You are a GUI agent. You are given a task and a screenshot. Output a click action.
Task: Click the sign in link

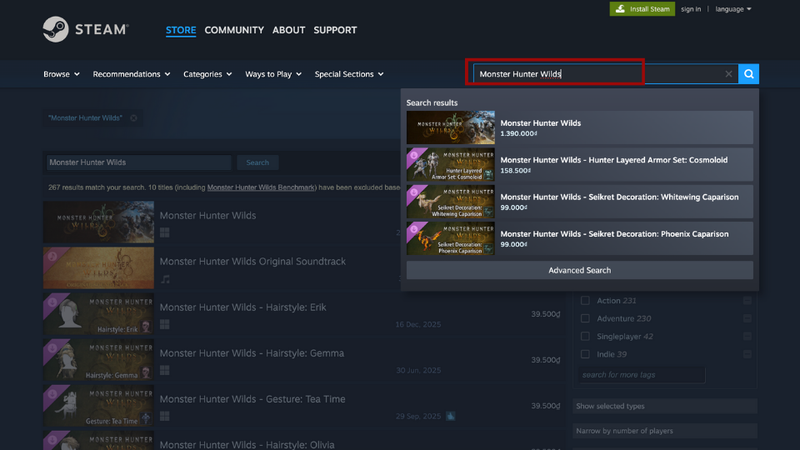coord(691,9)
